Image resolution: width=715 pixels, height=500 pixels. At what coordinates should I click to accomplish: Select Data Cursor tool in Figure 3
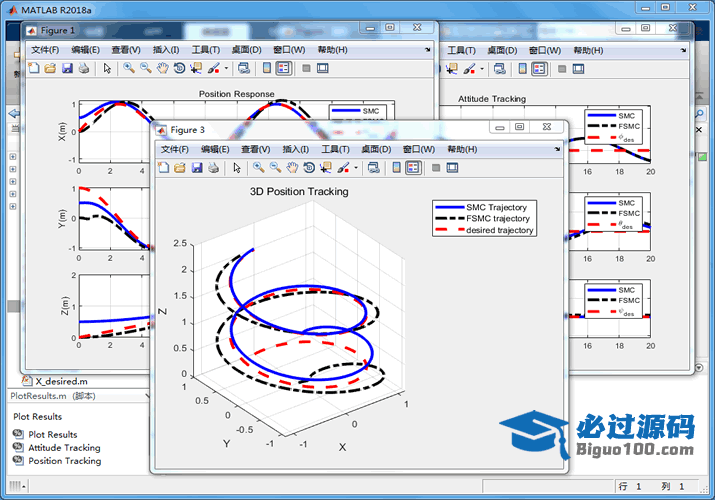[326, 168]
